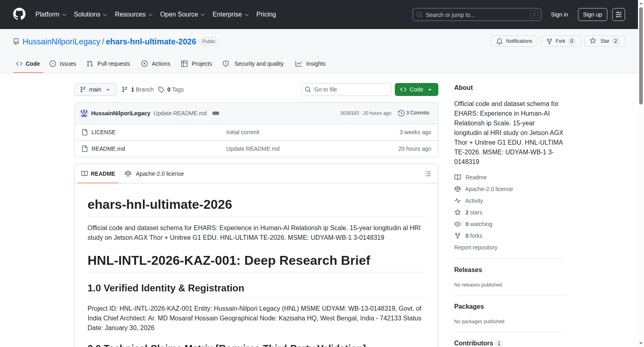Open the green Code dropdown
Viewport: 644px width, 347px height.
click(x=417, y=89)
